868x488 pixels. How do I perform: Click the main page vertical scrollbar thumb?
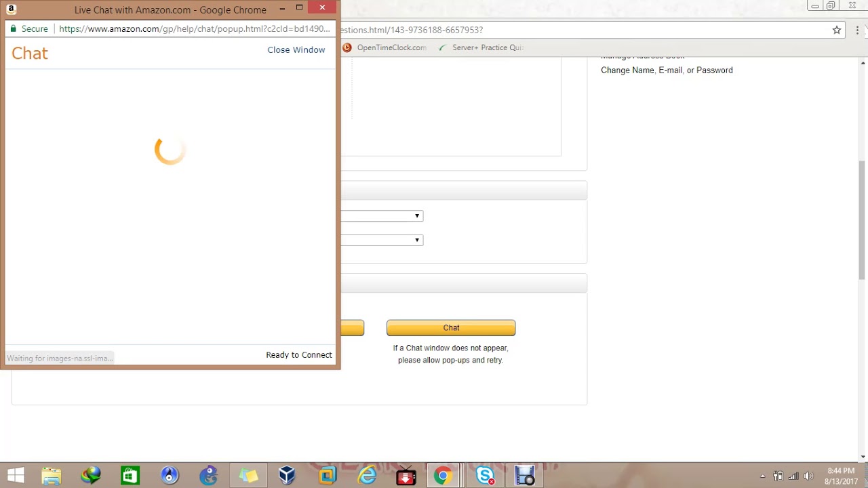(862, 220)
